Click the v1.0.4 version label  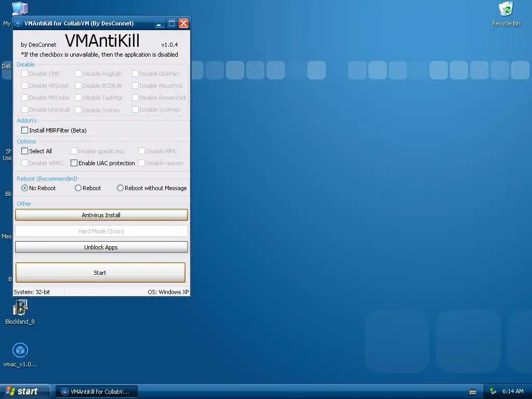coord(169,45)
